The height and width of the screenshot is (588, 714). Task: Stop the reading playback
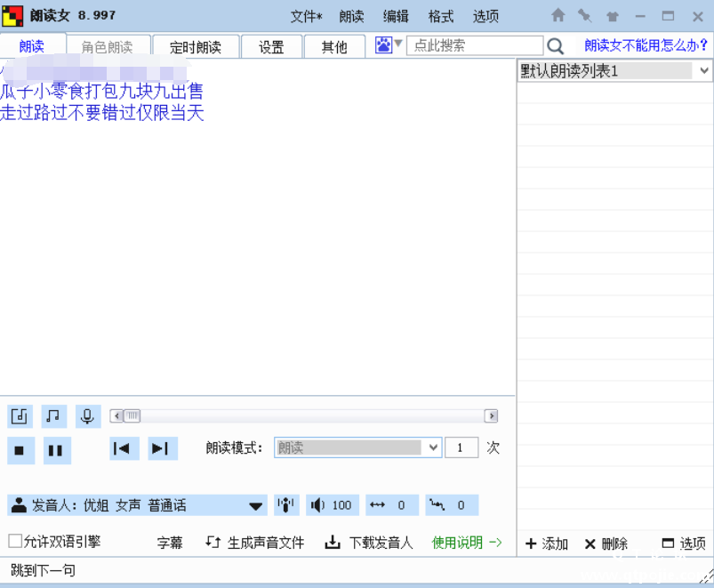(x=20, y=450)
